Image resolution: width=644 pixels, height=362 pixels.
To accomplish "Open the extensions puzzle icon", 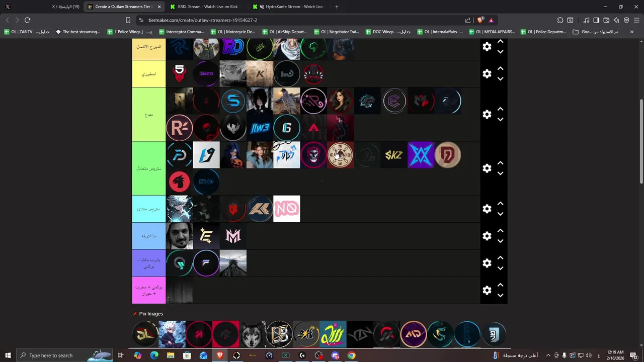I will (x=560, y=20).
